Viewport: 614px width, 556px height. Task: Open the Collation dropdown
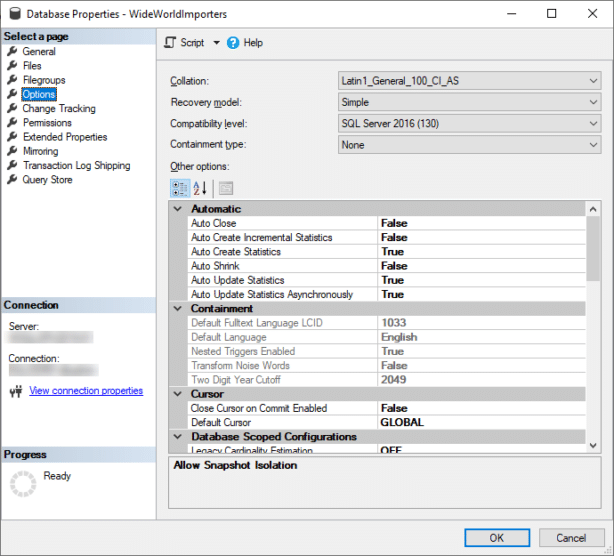[469, 81]
